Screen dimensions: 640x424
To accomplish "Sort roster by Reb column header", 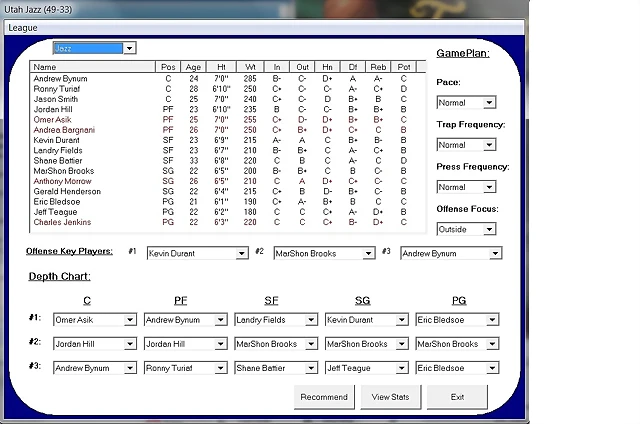I will pyautogui.click(x=378, y=67).
